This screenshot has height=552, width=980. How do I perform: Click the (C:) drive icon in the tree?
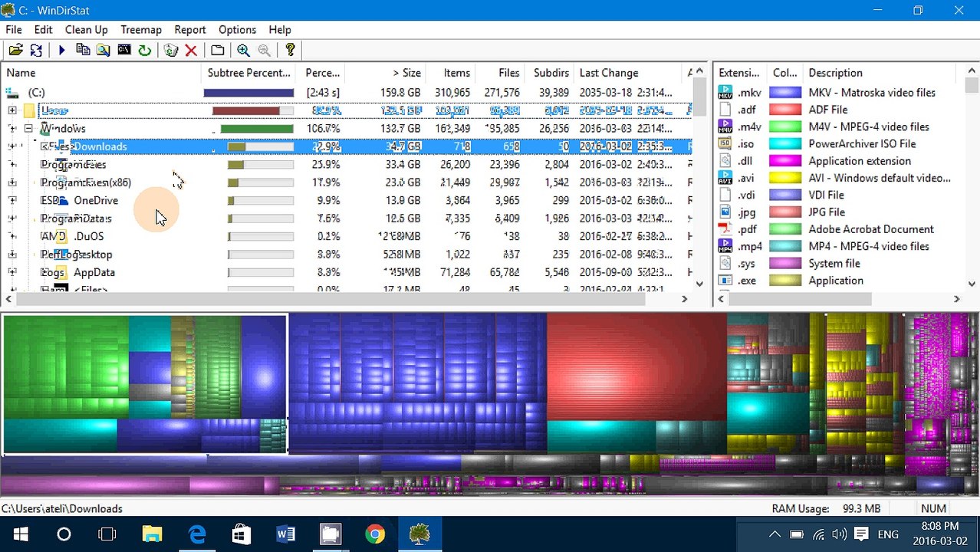(12, 93)
